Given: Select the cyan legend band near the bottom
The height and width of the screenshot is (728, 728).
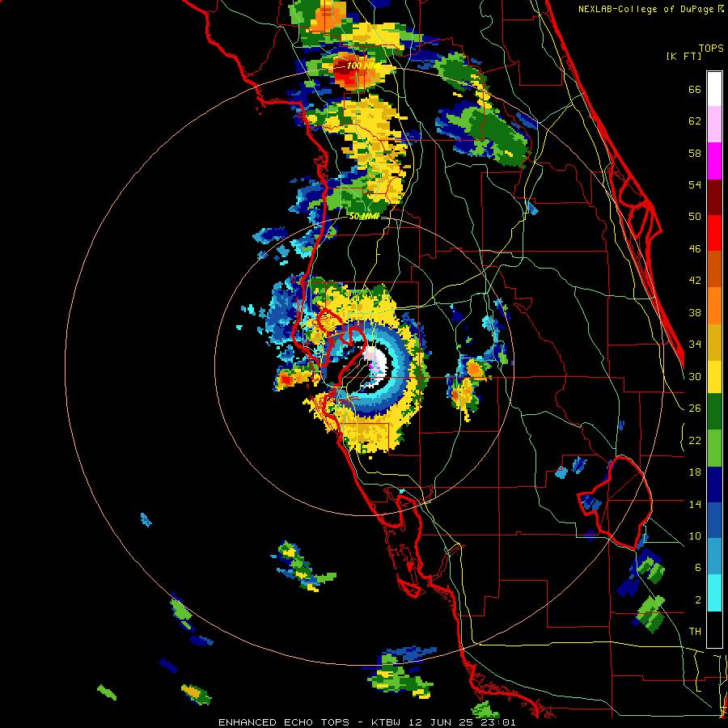Looking at the screenshot, I should (x=714, y=593).
